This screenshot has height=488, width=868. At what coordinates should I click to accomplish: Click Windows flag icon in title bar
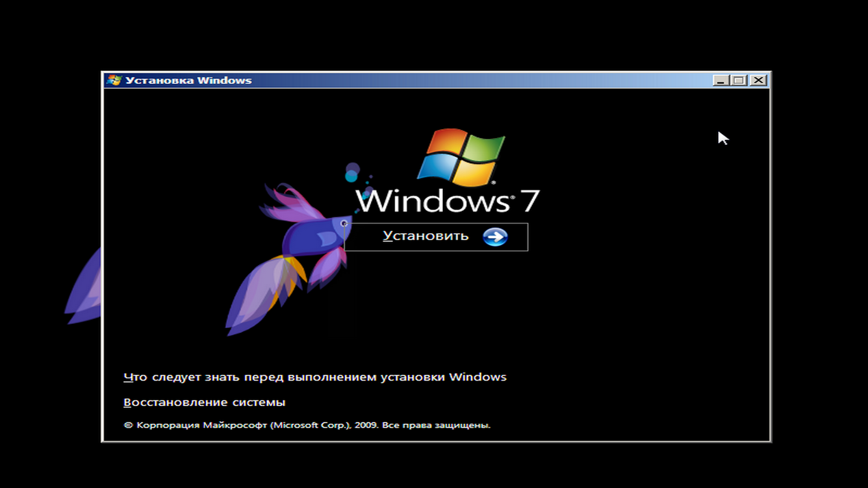tap(114, 80)
